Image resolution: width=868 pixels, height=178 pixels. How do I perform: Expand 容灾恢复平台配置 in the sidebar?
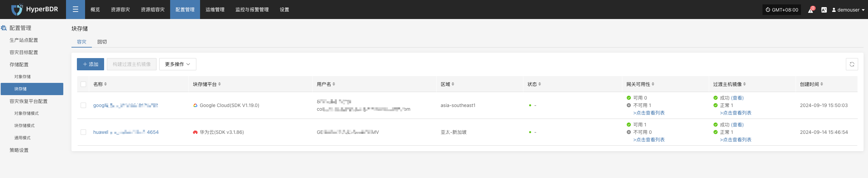29,101
